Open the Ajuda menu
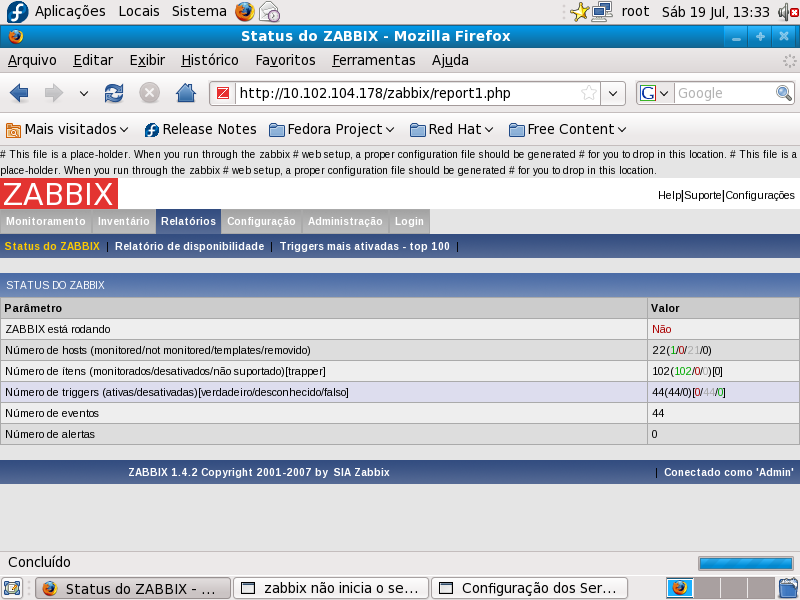Viewport: 800px width, 600px height. pyautogui.click(x=451, y=60)
